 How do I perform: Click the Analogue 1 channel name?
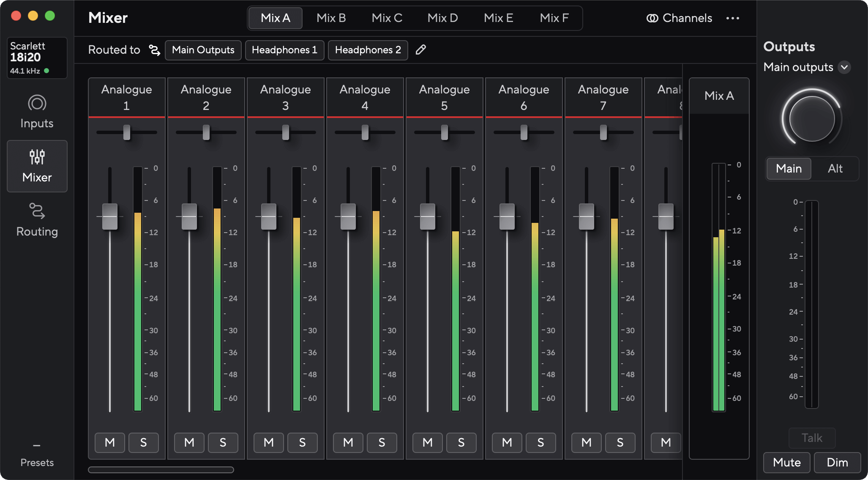pyautogui.click(x=127, y=97)
